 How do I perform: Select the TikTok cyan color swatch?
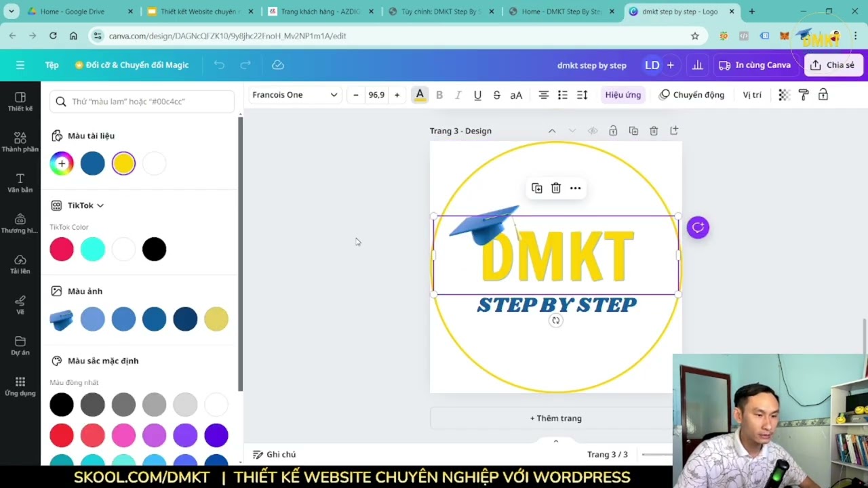(93, 249)
